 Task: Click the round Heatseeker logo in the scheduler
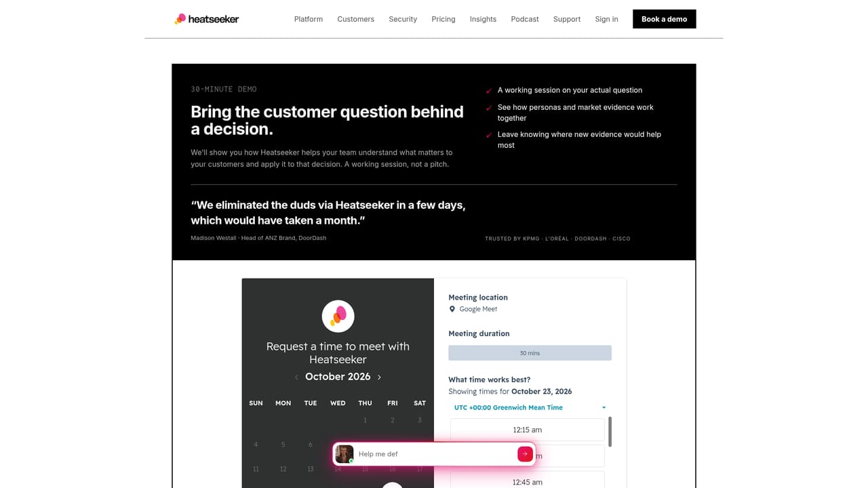(x=338, y=316)
